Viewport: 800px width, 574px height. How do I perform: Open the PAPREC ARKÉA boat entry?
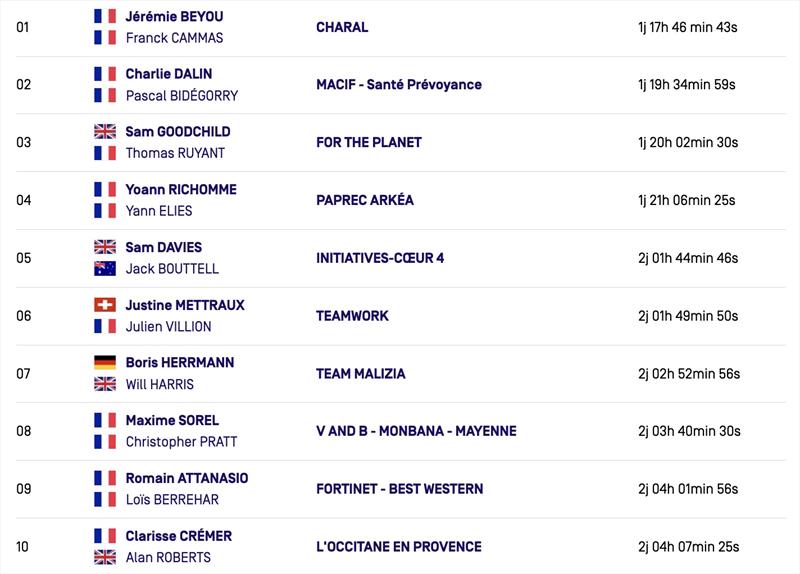point(364,200)
